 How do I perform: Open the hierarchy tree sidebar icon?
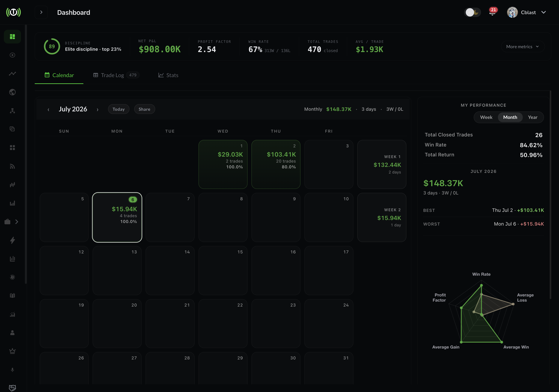point(12,111)
